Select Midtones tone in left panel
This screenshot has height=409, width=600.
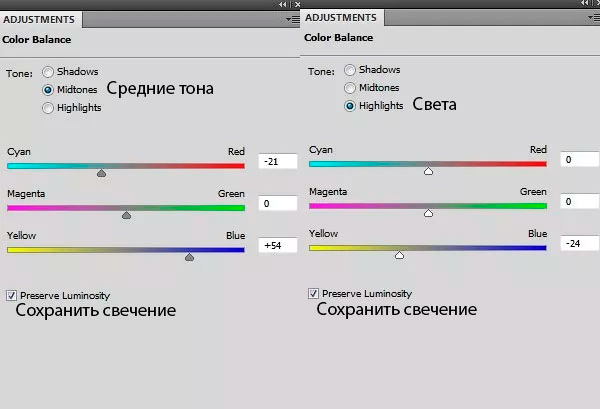pyautogui.click(x=48, y=90)
